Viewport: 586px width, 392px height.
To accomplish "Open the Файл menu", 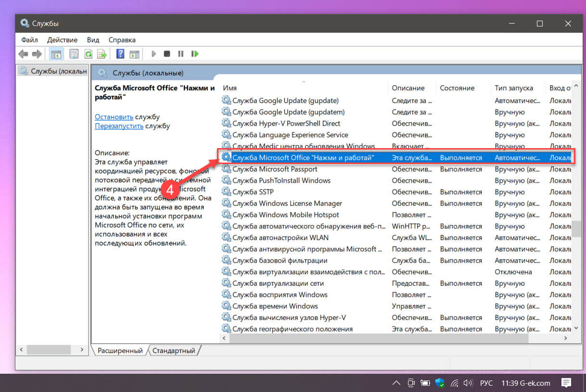I will (29, 40).
